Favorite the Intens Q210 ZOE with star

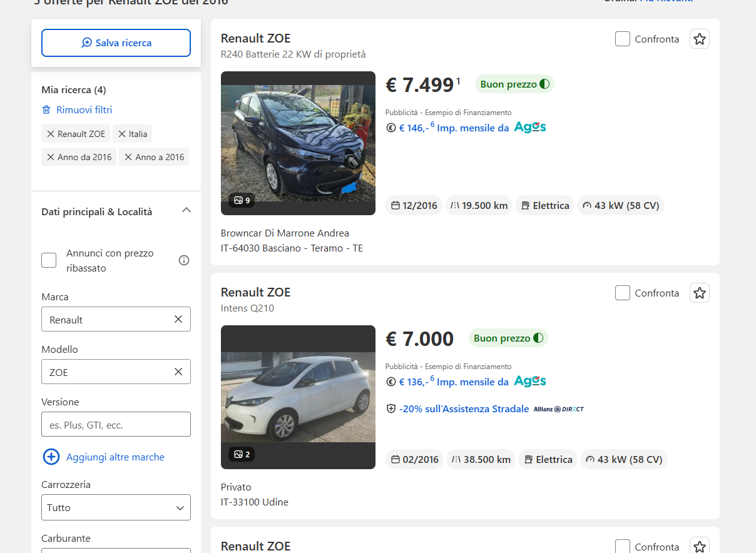[x=700, y=293]
